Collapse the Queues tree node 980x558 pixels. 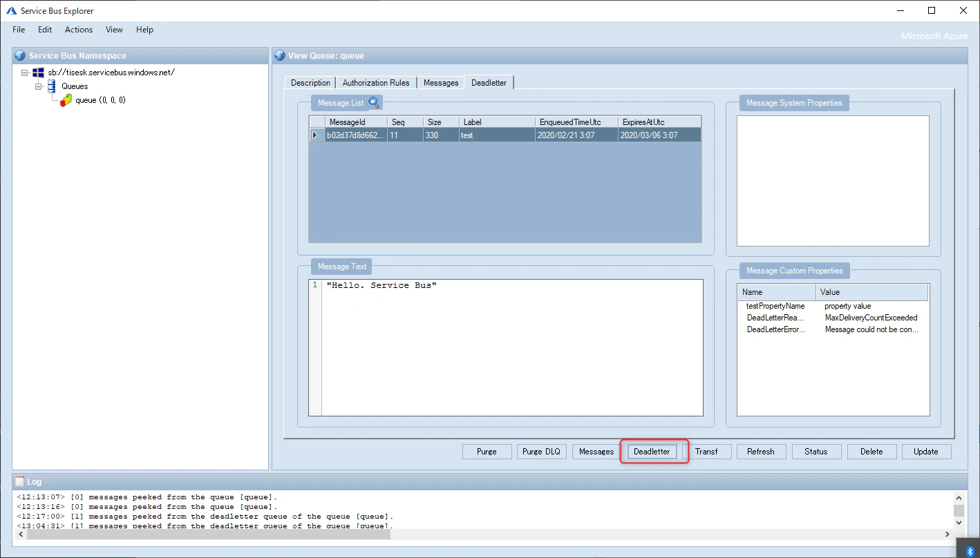(x=39, y=86)
